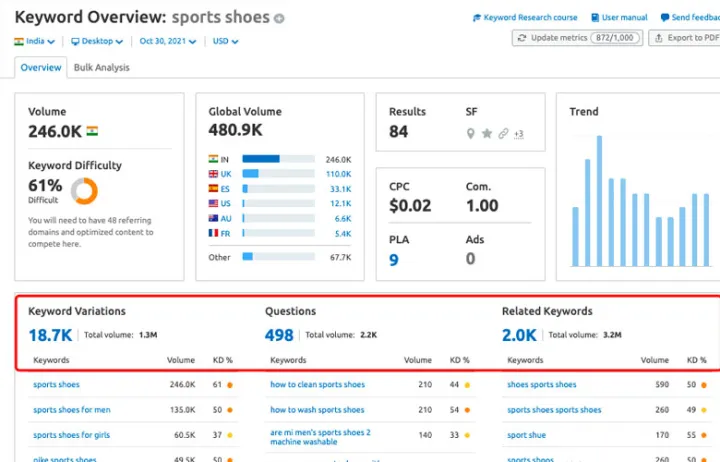Click the ES global volume link
The height and width of the screenshot is (462, 720).
coord(225,189)
